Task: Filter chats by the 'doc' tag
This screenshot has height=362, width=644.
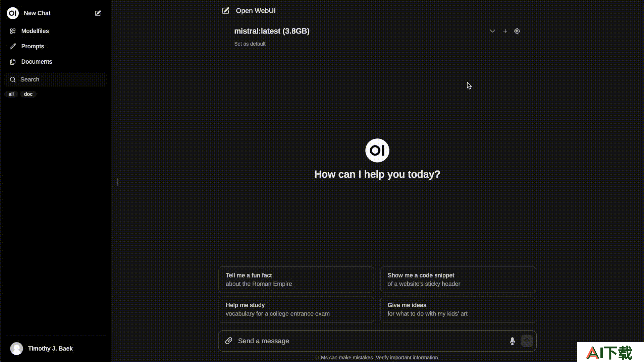Action: coord(28,94)
